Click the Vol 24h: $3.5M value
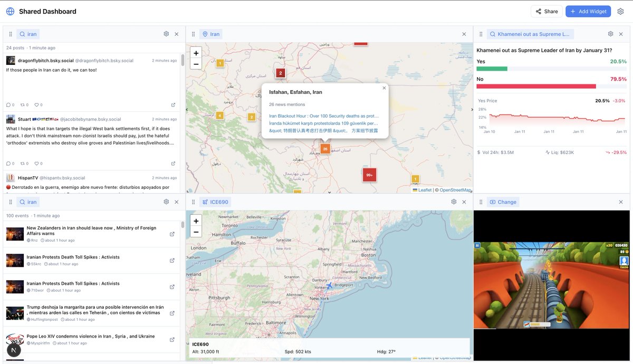 (x=498, y=152)
